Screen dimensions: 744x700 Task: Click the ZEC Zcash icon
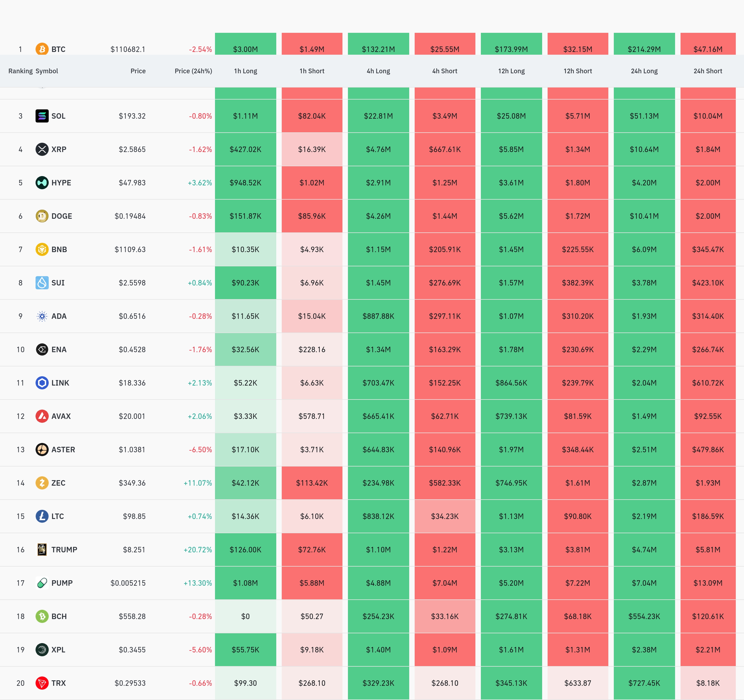coord(42,483)
